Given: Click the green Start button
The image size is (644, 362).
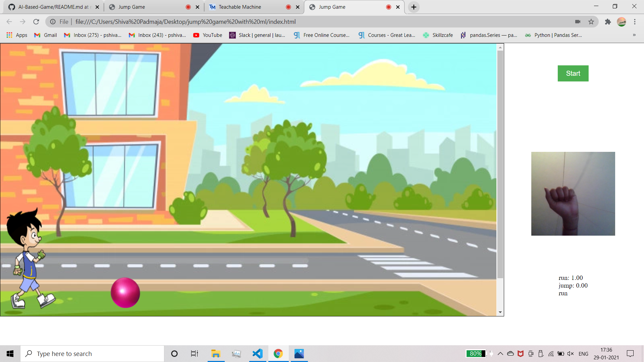Looking at the screenshot, I should click(573, 73).
